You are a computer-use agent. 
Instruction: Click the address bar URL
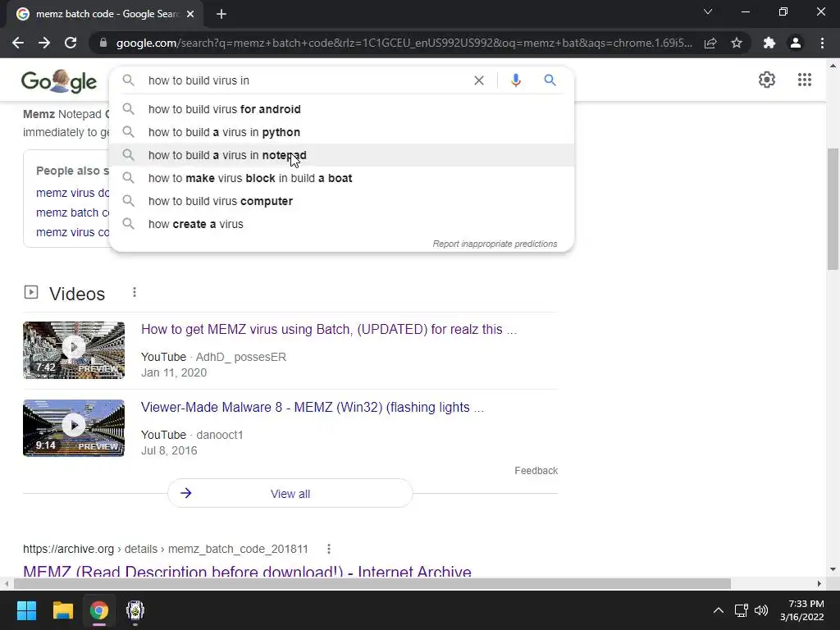tap(404, 43)
